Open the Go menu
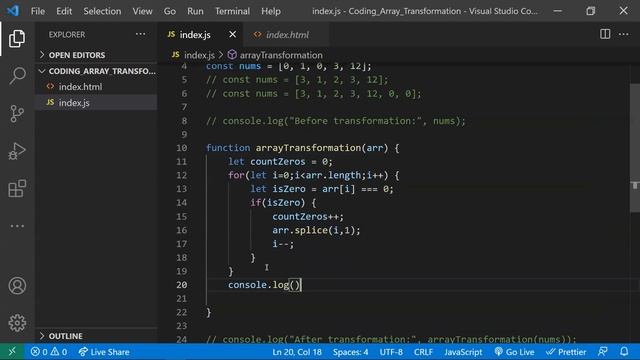This screenshot has height=360, width=640. (170, 11)
